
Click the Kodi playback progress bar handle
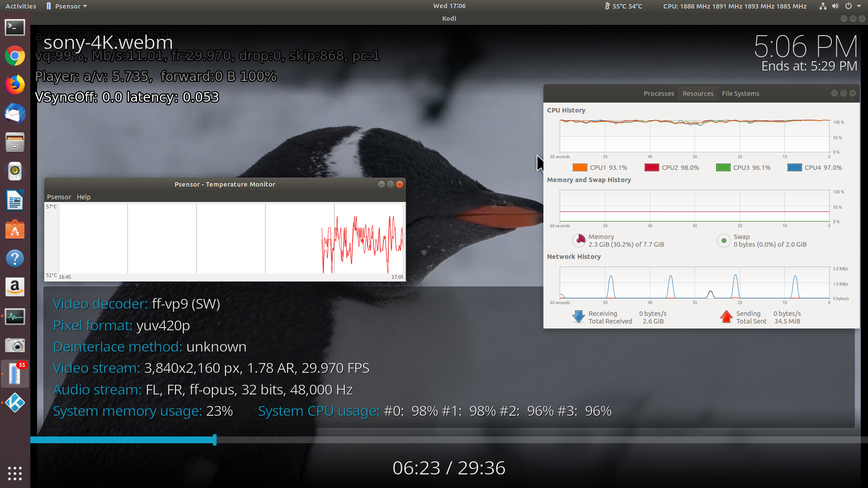pos(215,440)
